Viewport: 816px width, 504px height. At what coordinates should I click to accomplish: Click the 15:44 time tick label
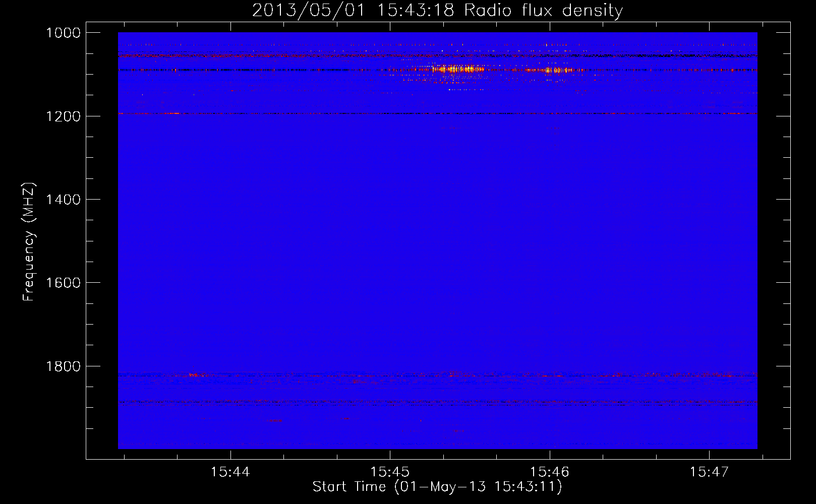(x=230, y=472)
